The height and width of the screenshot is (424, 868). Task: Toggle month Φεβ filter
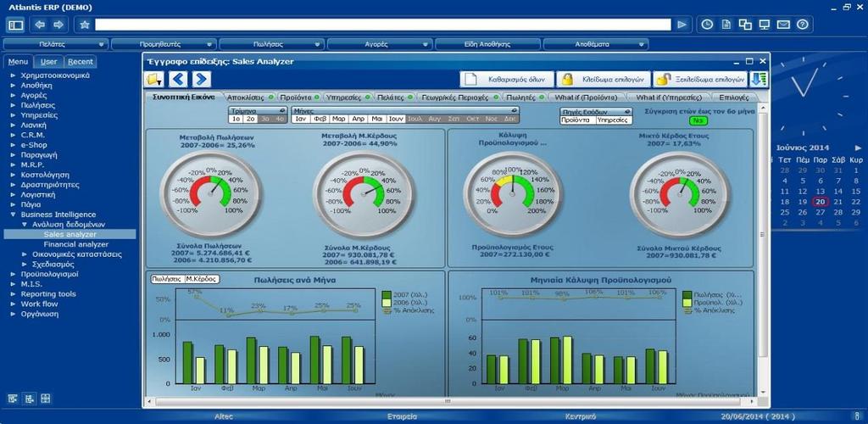tap(320, 119)
